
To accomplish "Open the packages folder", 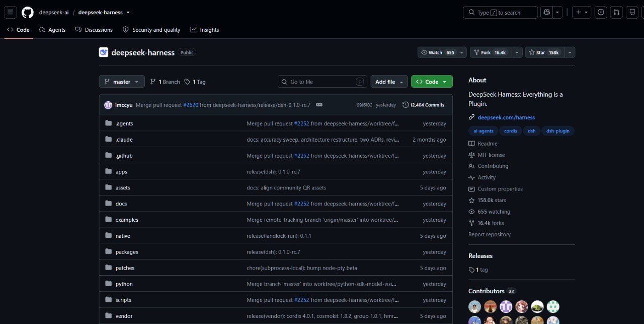I will pyautogui.click(x=127, y=252).
